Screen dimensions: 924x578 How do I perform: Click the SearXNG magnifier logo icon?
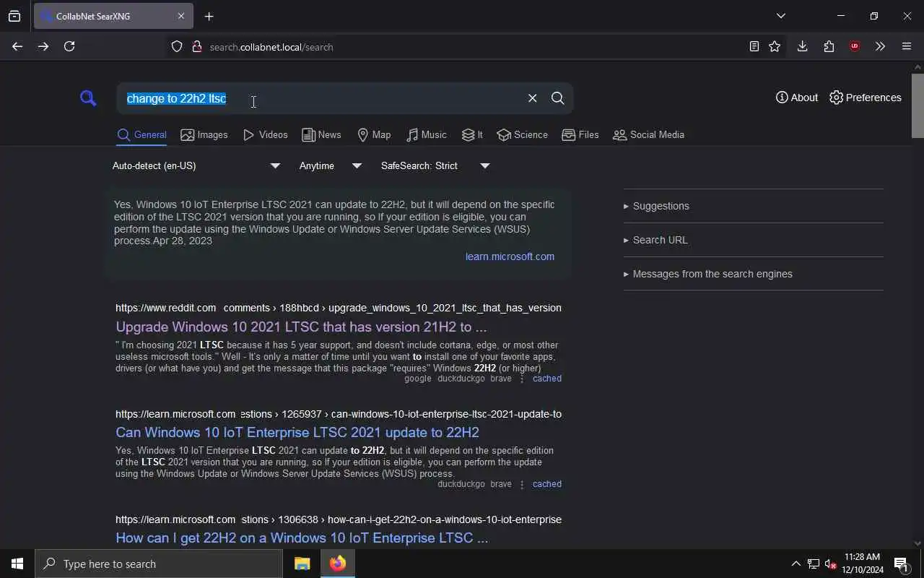(88, 98)
